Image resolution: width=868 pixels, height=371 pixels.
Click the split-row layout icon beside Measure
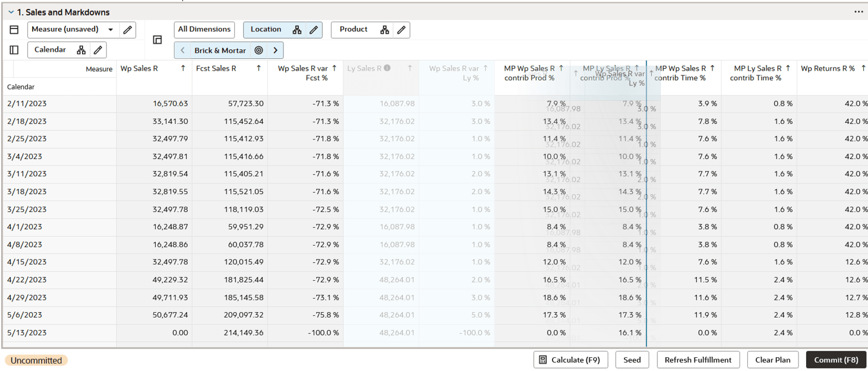pyautogui.click(x=14, y=30)
